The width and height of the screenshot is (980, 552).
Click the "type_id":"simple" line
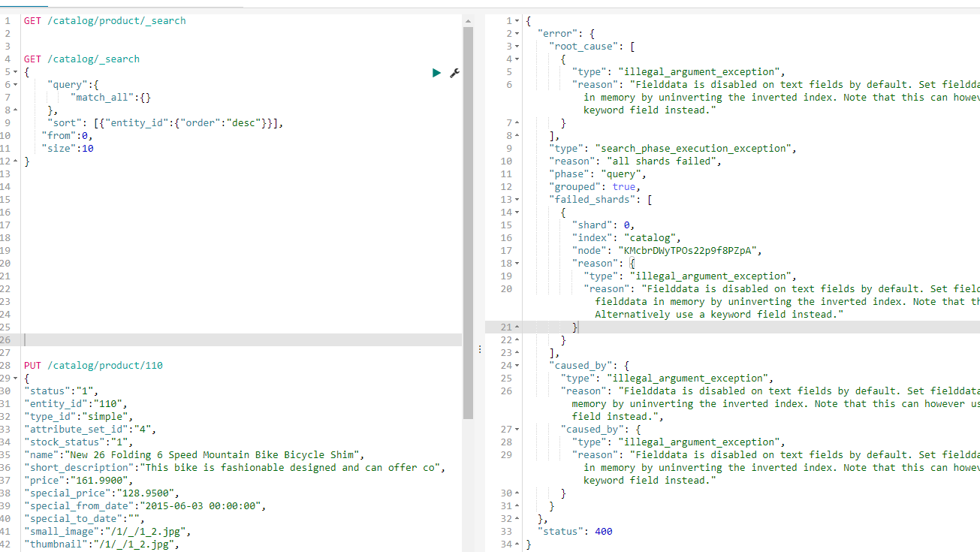click(x=79, y=417)
